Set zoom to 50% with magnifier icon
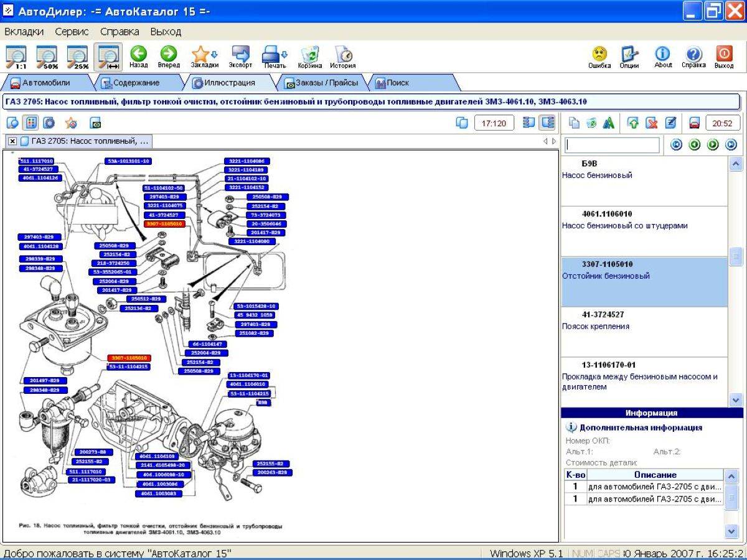Viewport: 747px width, 560px height. pyautogui.click(x=47, y=56)
